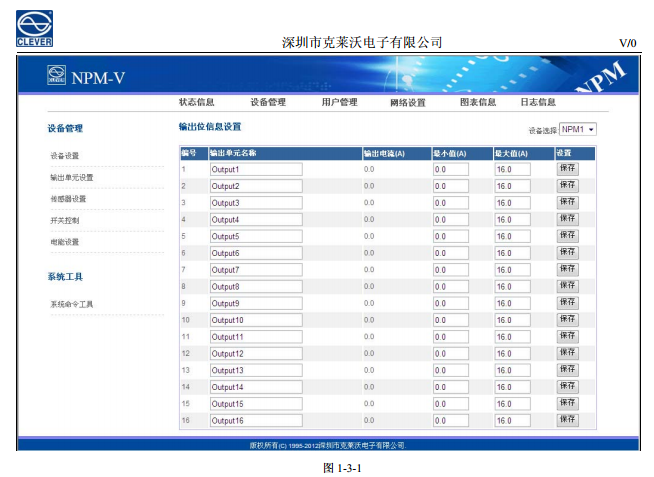Go to 开关控制 in sidebar
Screen dimensions: 654x477
point(65,221)
